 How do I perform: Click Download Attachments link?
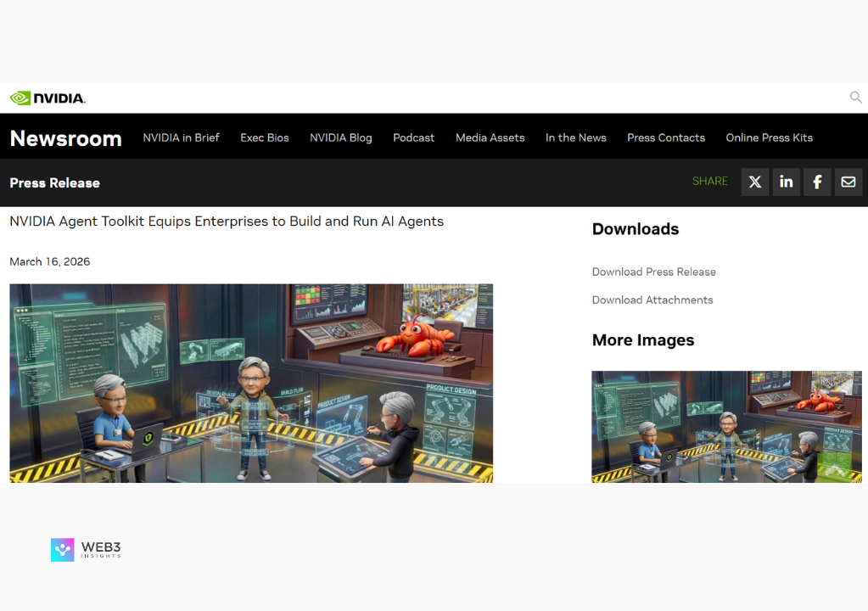point(652,300)
